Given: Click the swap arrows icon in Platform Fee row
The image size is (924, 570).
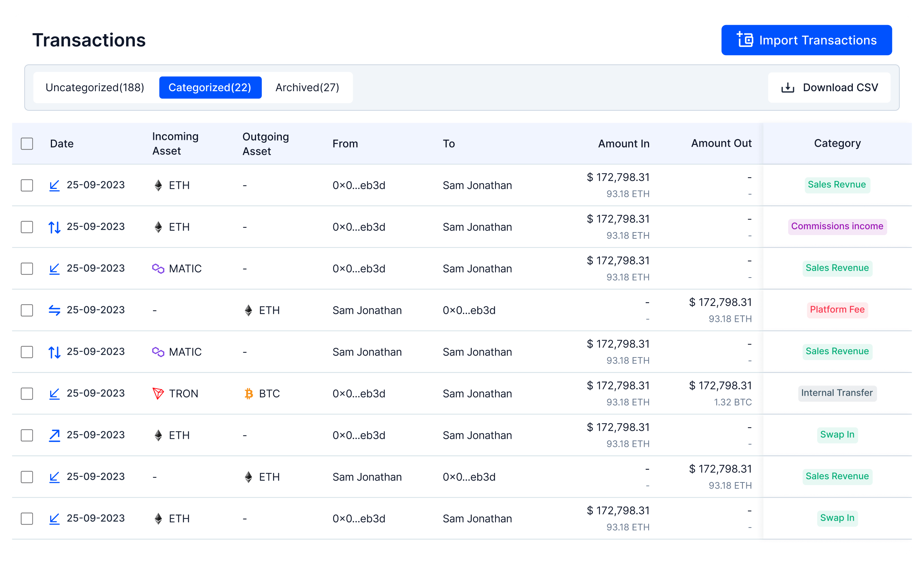Looking at the screenshot, I should click(x=54, y=311).
